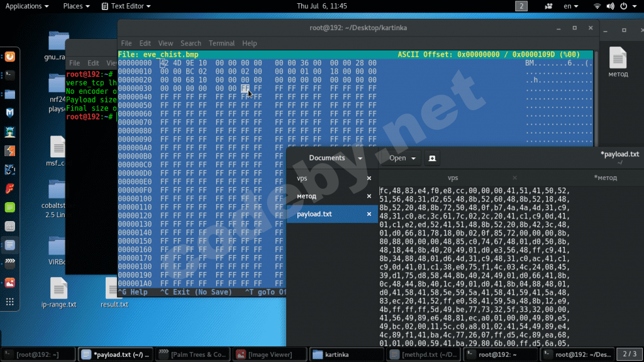644x362 pixels.
Task: Open View menu in kartinka terminal
Action: pyautogui.click(x=165, y=43)
